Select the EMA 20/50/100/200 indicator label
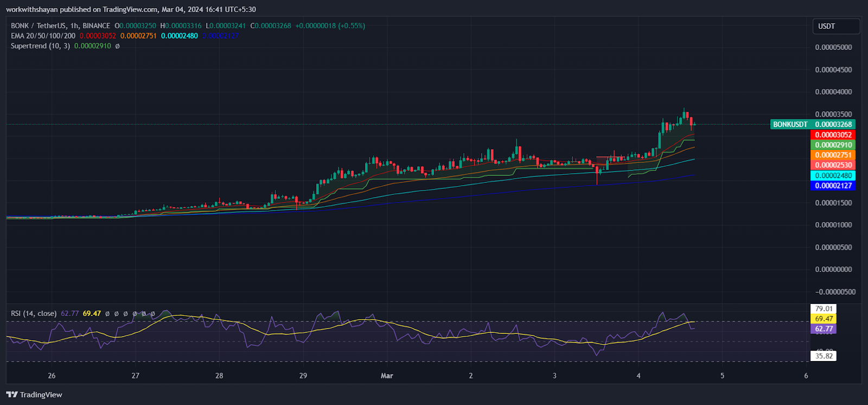 coord(43,36)
